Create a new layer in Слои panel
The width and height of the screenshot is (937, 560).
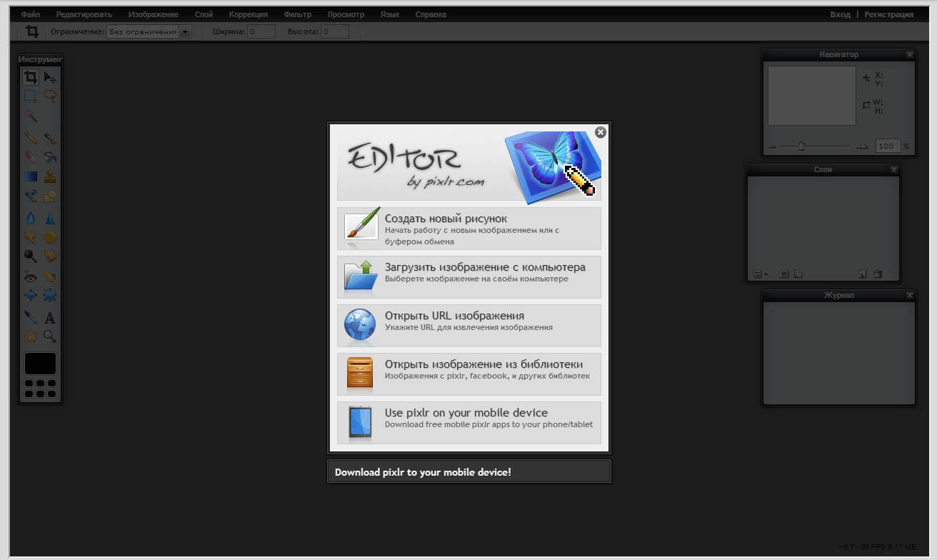[862, 274]
